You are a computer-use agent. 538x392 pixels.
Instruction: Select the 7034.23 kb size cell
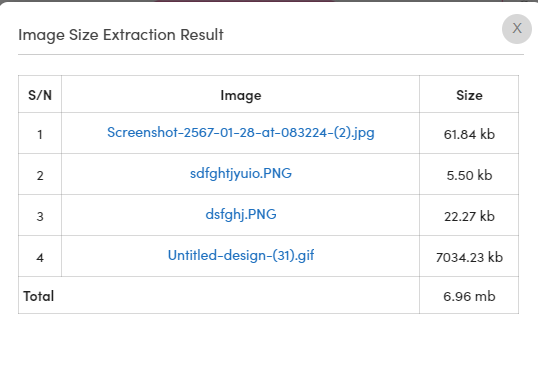pos(469,257)
